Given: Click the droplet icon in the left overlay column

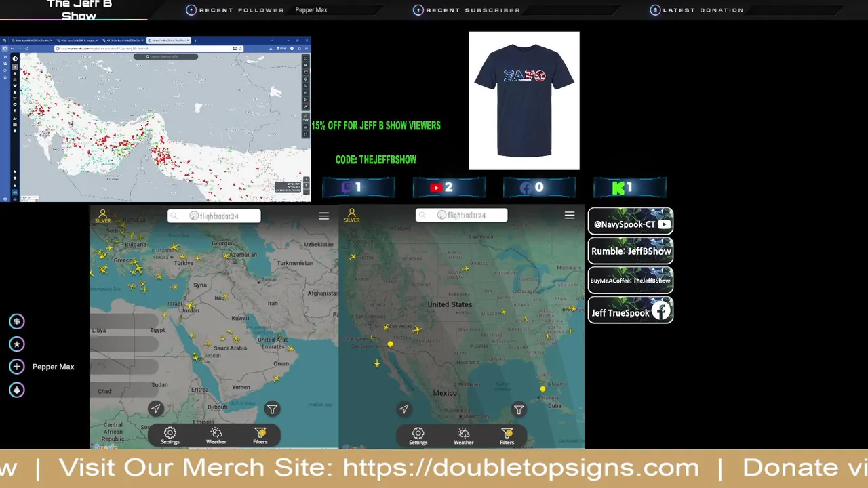Looking at the screenshot, I should (x=17, y=390).
